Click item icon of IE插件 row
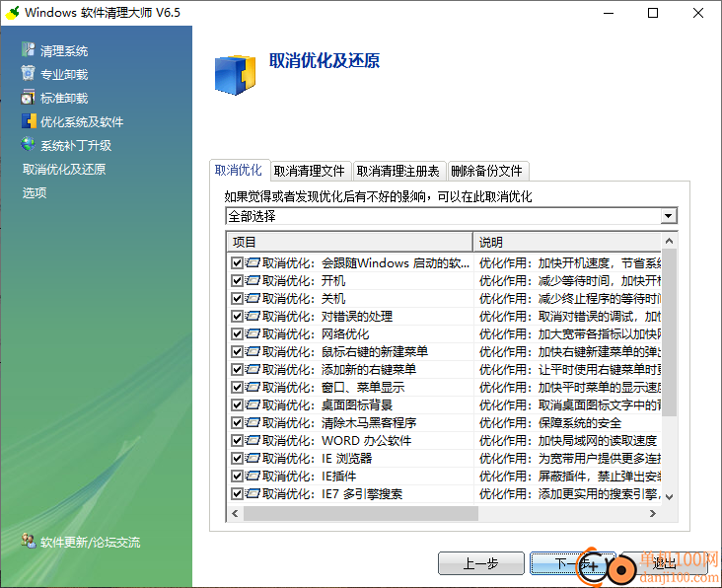The image size is (722, 588). (x=252, y=476)
